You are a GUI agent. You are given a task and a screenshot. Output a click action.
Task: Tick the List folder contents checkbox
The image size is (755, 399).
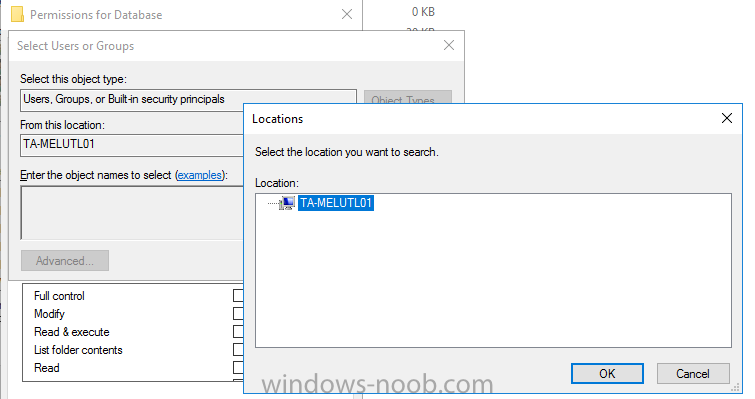click(238, 349)
